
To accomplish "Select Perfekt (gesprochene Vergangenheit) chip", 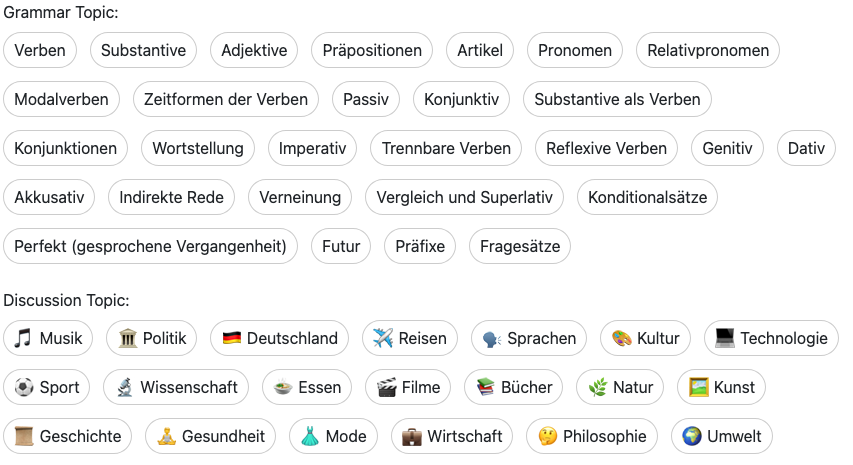I will [x=150, y=246].
